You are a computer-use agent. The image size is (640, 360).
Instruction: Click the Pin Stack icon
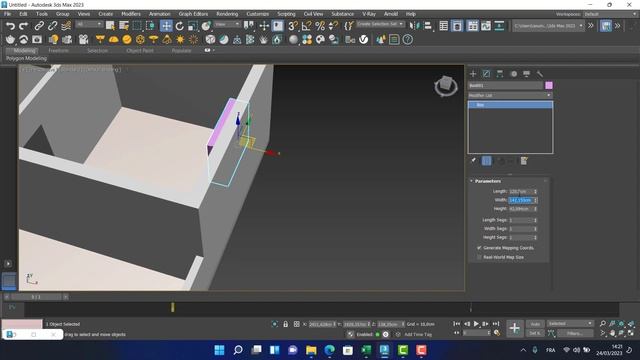(473, 161)
